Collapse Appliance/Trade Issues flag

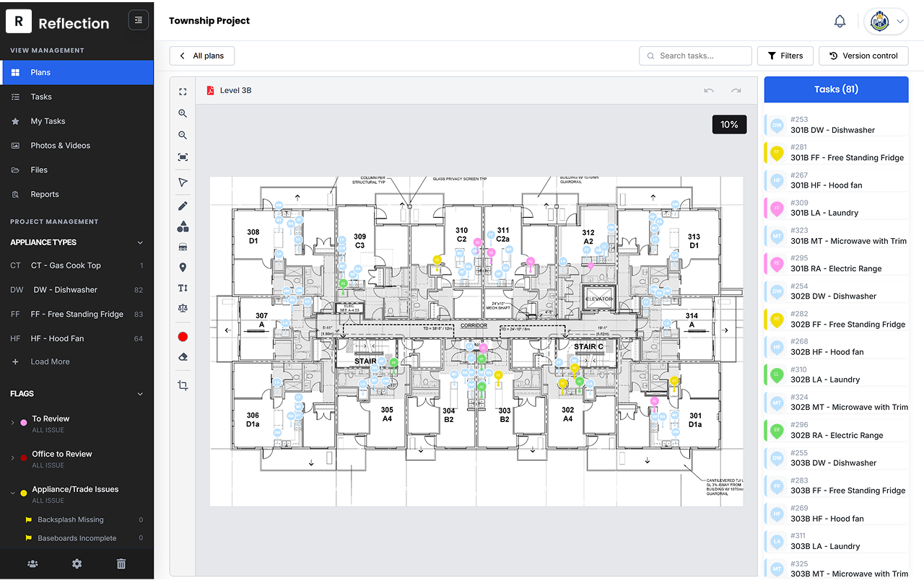12,493
